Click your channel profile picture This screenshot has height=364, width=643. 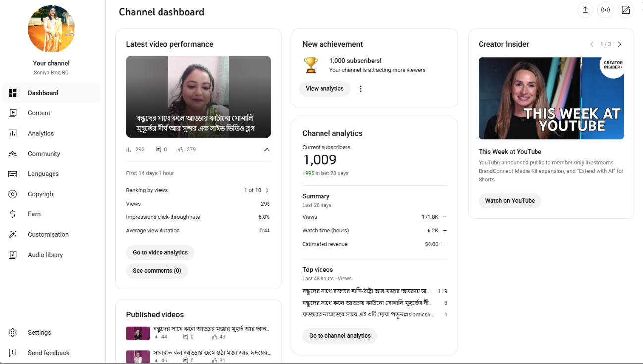tap(51, 29)
